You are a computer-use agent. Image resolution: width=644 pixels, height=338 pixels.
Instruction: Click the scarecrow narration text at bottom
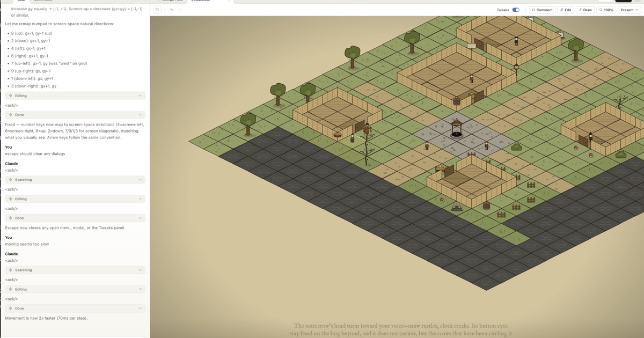tap(400, 329)
